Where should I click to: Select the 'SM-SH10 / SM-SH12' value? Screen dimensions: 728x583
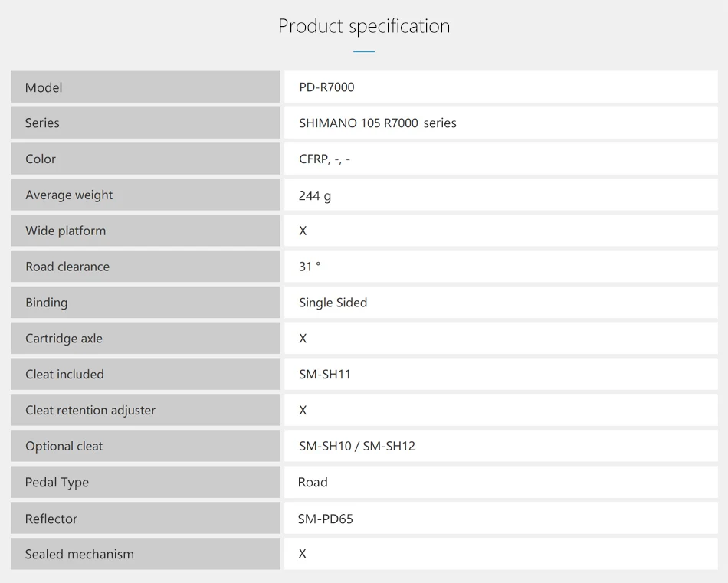pyautogui.click(x=356, y=446)
